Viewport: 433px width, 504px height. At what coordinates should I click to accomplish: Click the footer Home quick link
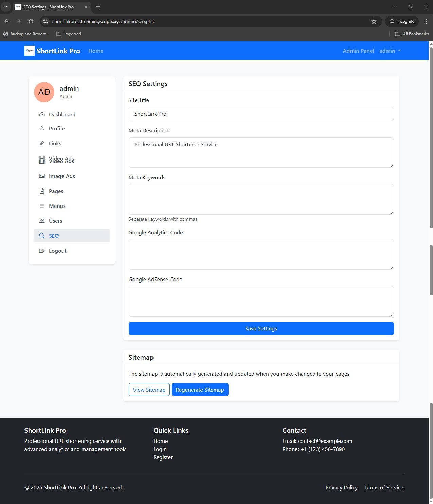tap(161, 441)
